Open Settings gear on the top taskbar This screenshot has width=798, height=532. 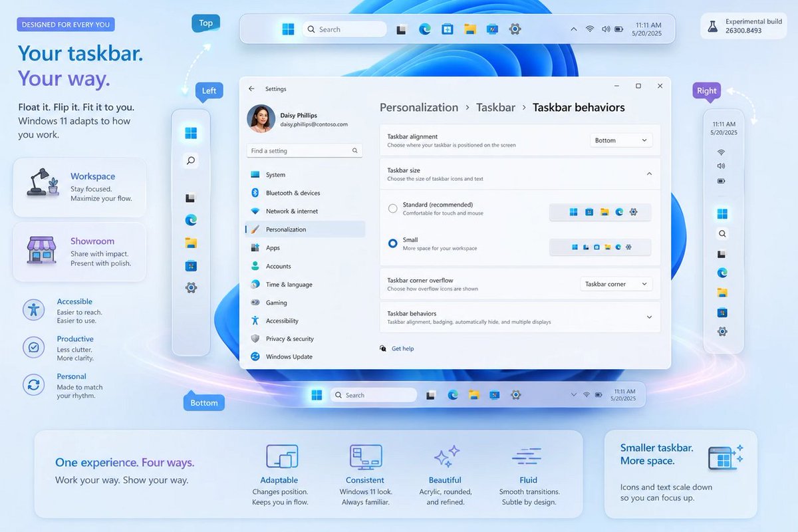(x=515, y=29)
